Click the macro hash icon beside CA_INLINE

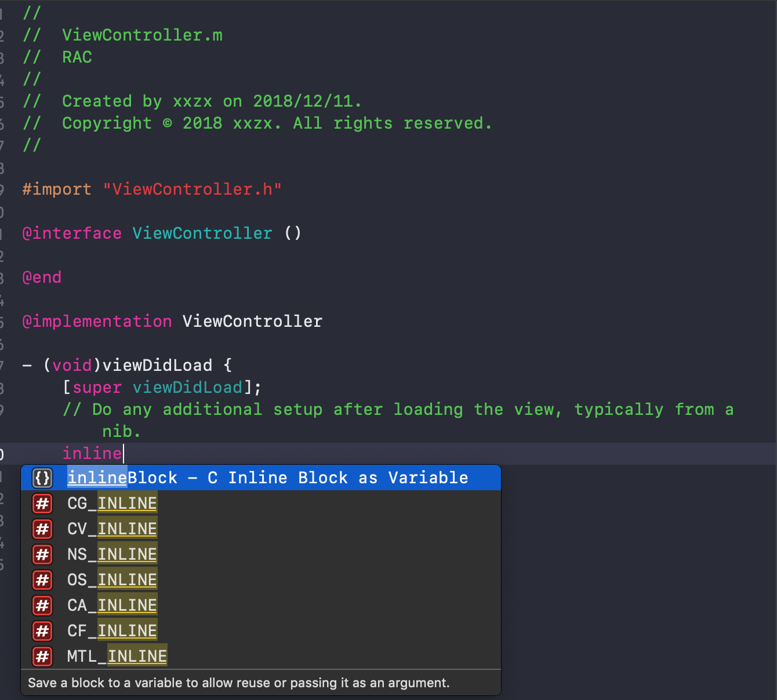coord(42,606)
